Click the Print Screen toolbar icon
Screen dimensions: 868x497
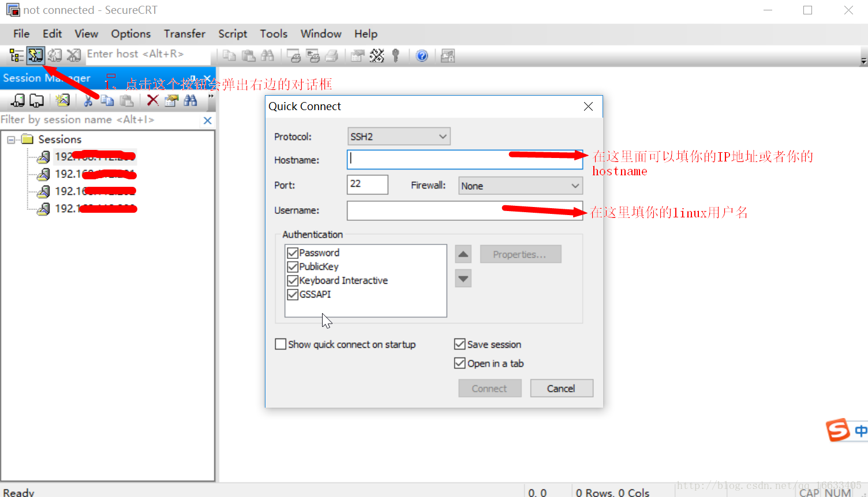294,55
